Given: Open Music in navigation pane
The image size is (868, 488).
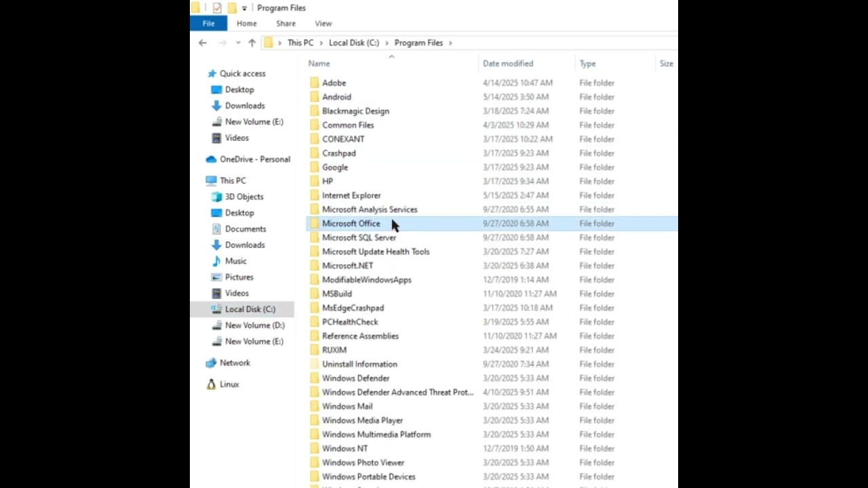Looking at the screenshot, I should (235, 261).
